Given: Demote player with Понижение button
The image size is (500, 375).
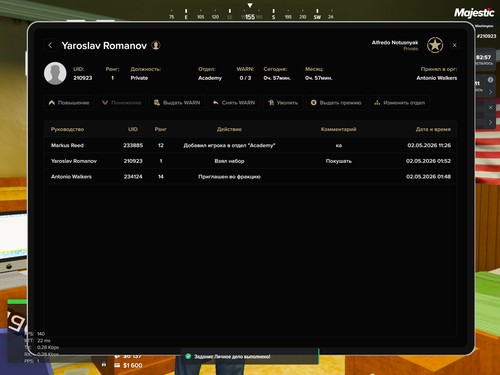Looking at the screenshot, I should [x=122, y=103].
